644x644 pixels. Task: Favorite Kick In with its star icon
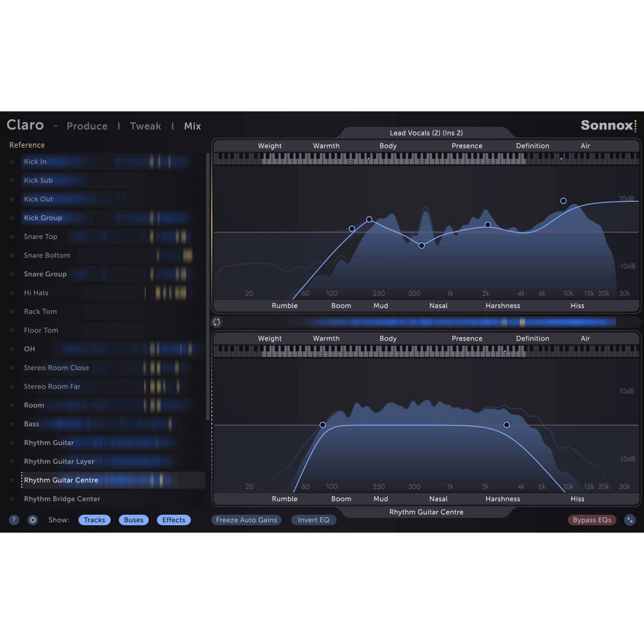tap(12, 161)
